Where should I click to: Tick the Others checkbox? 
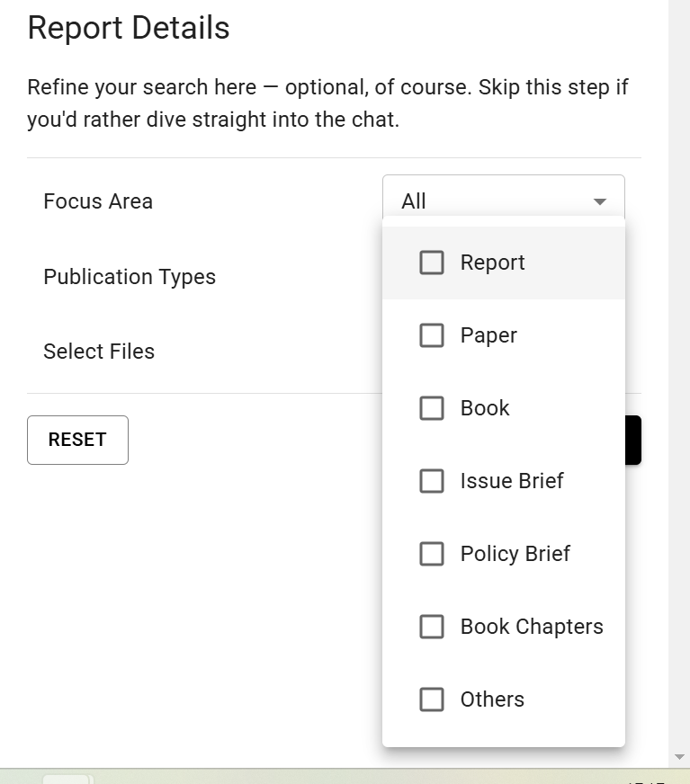[432, 699]
